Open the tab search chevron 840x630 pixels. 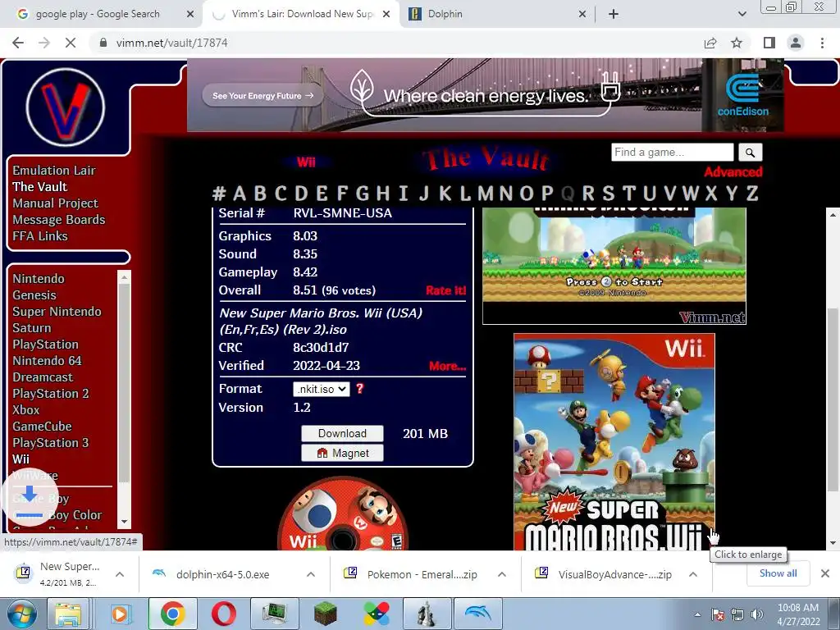(x=742, y=14)
